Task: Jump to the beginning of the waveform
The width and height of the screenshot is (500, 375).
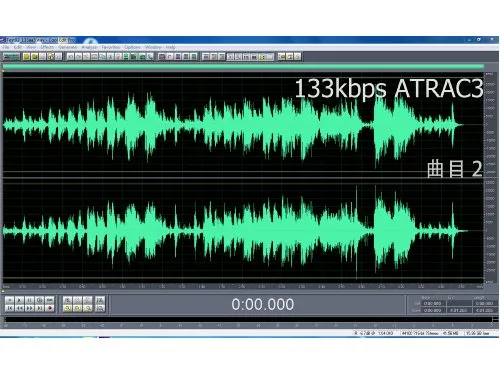Action: pos(9,308)
